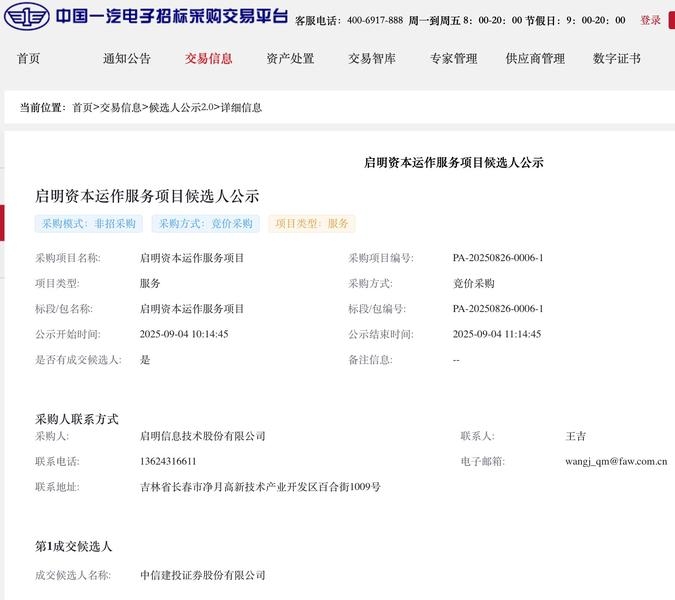The height and width of the screenshot is (600, 675).
Task: Click the 采购项目名称 value 启明资本运作服务项目
Action: (192, 258)
